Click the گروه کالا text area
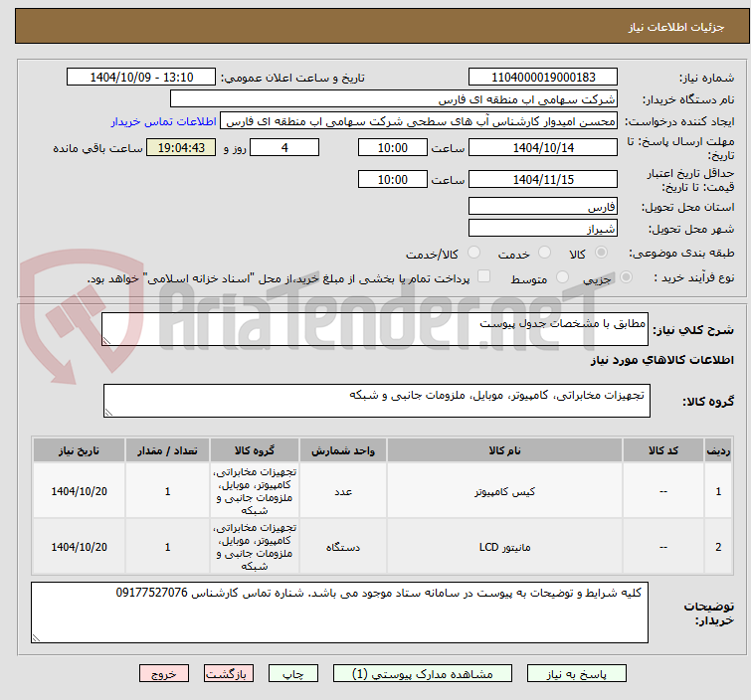Viewport: 751px width, 700px height. tap(376, 401)
